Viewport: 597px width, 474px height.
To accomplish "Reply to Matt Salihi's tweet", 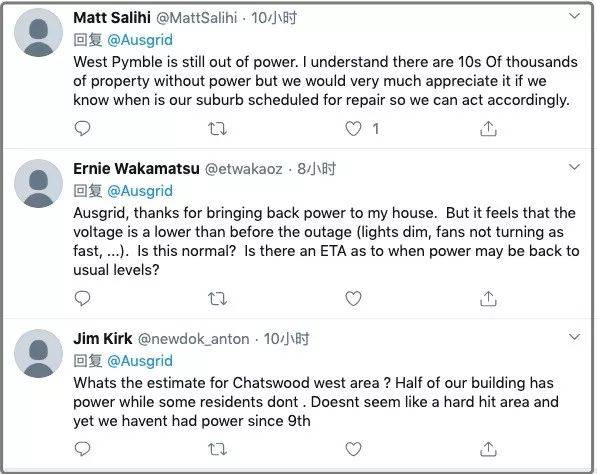I will point(82,129).
